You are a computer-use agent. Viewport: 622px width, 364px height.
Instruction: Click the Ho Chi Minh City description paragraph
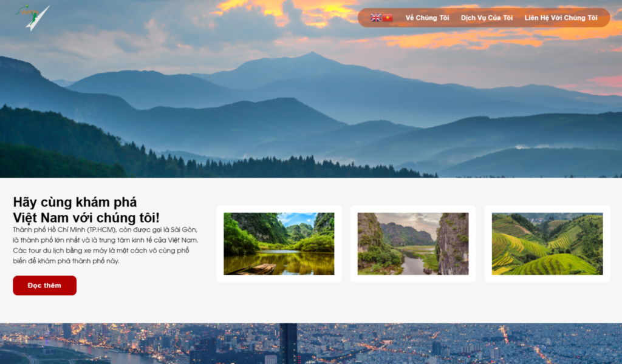[x=106, y=245]
